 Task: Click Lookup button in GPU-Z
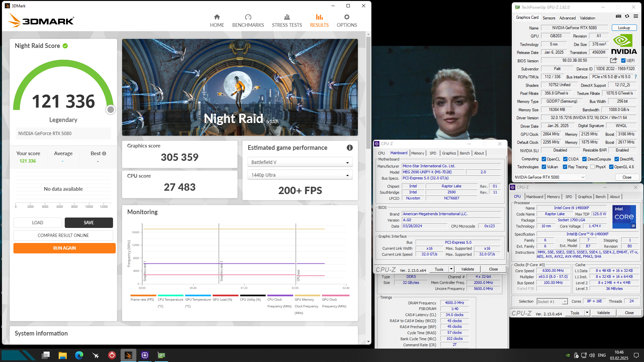click(624, 28)
